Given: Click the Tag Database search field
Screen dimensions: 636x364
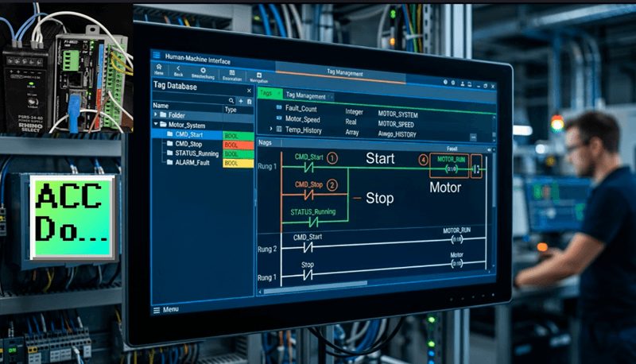Looking at the screenshot, I should point(189,99).
